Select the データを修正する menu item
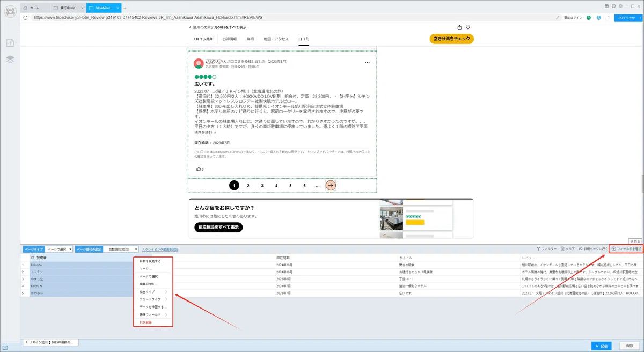Screen dimensions: 644x352 (153, 306)
